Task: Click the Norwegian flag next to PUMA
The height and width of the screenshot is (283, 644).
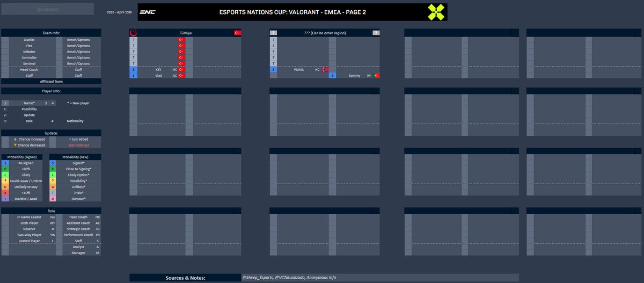Action: (x=325, y=70)
